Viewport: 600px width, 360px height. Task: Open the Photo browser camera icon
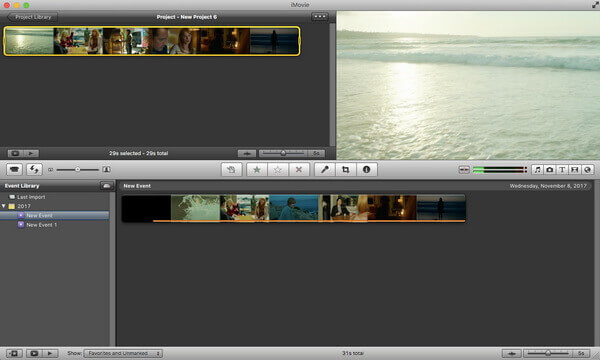pos(549,169)
